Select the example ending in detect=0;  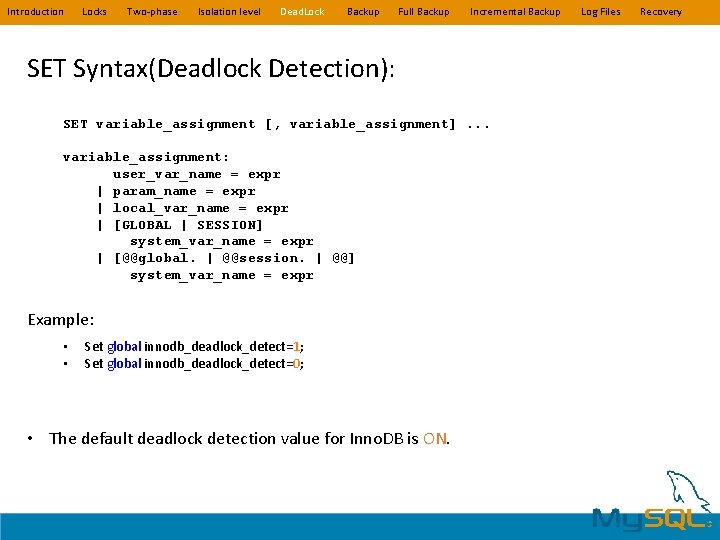(x=194, y=364)
